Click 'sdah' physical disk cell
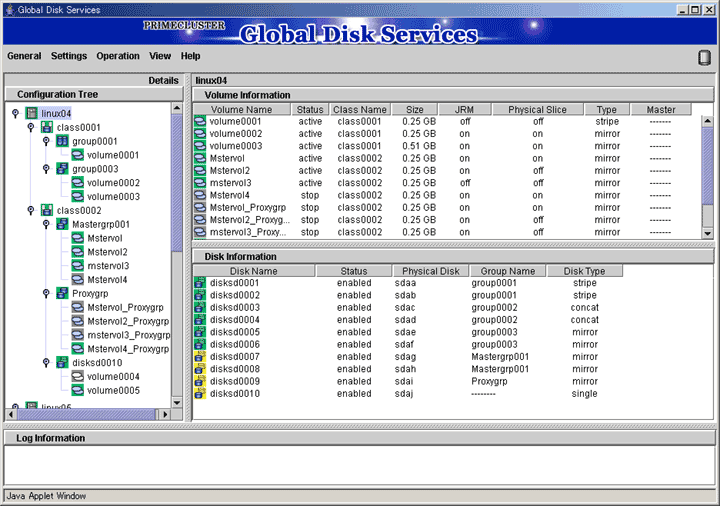 405,369
